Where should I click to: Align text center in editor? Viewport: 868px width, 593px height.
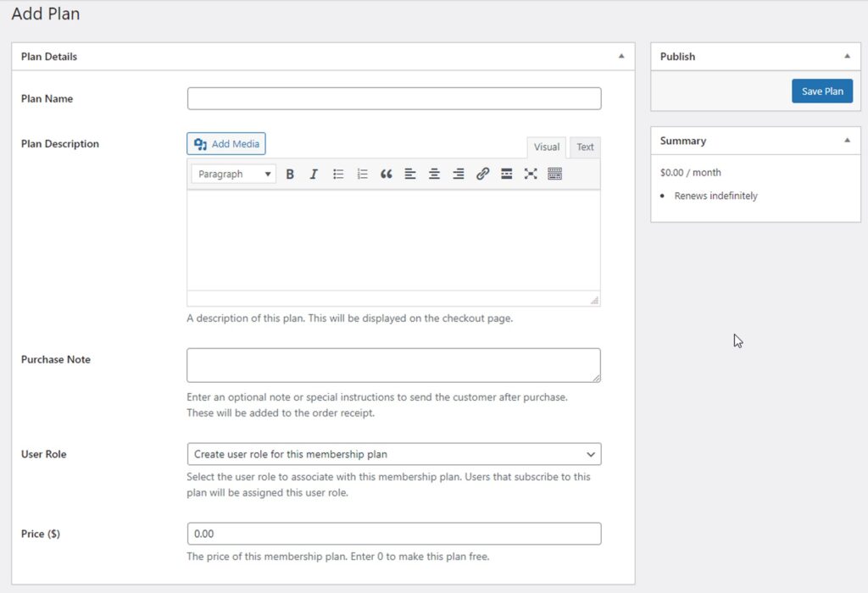pyautogui.click(x=435, y=175)
